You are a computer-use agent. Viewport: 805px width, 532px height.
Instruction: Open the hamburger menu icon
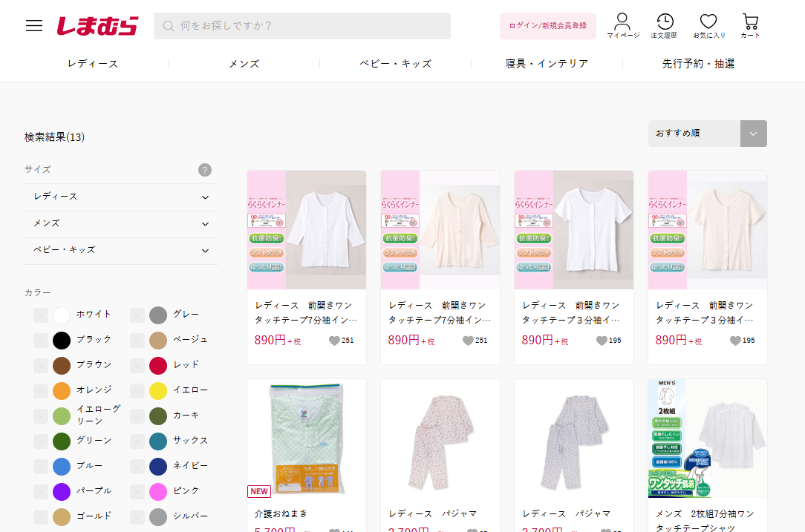34,26
